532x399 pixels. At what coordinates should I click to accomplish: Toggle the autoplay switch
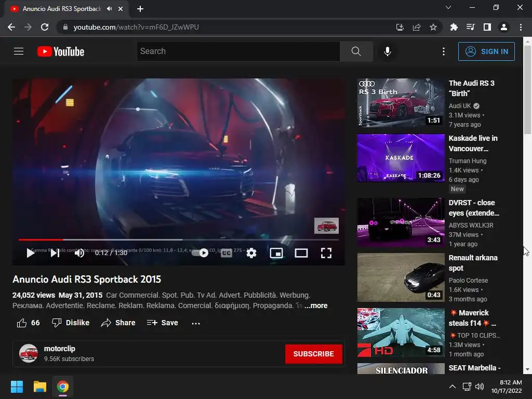click(x=200, y=253)
